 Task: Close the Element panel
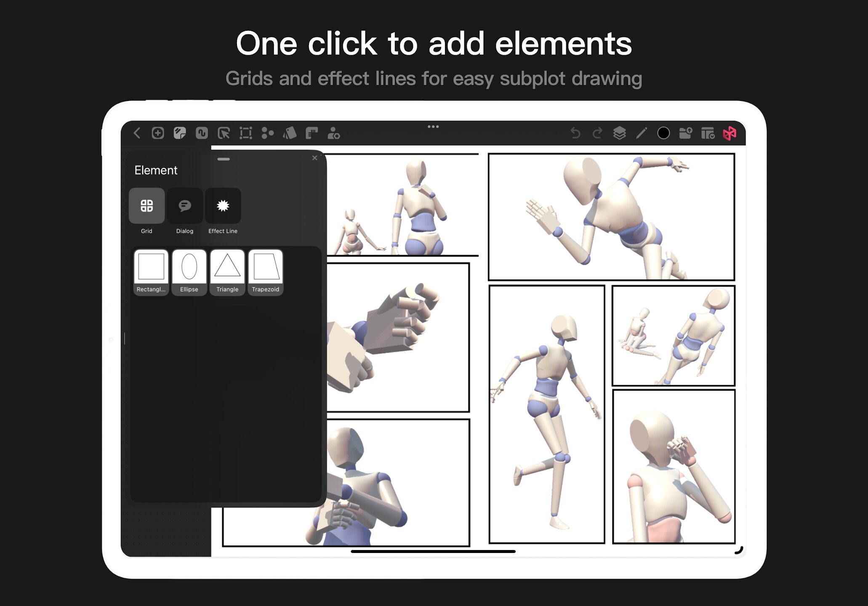click(x=314, y=158)
